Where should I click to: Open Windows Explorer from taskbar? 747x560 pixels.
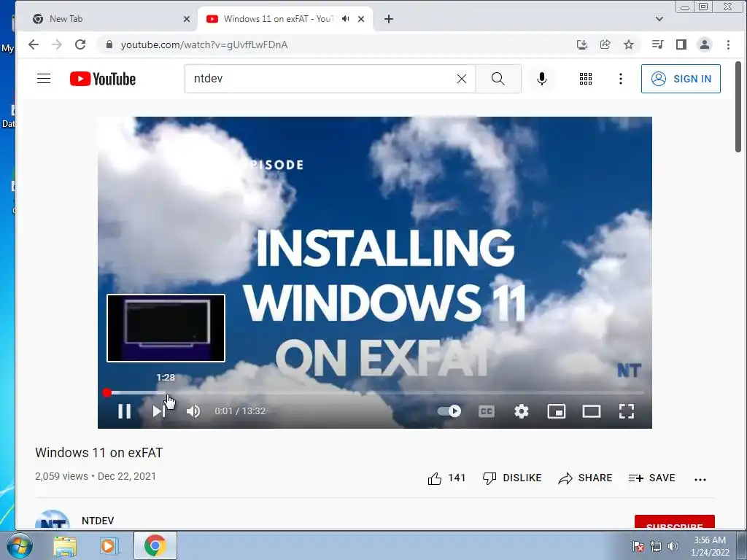click(x=65, y=545)
